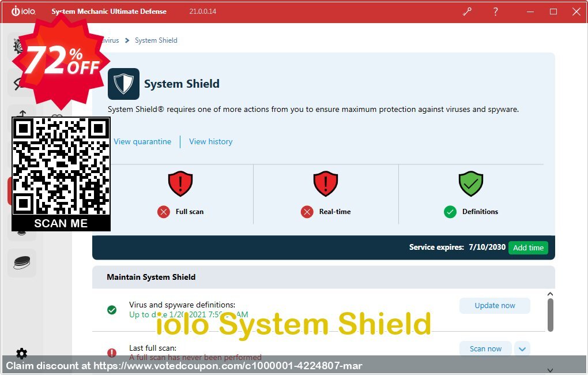Click the Add time button
This screenshot has width=588, height=375.
529,247
